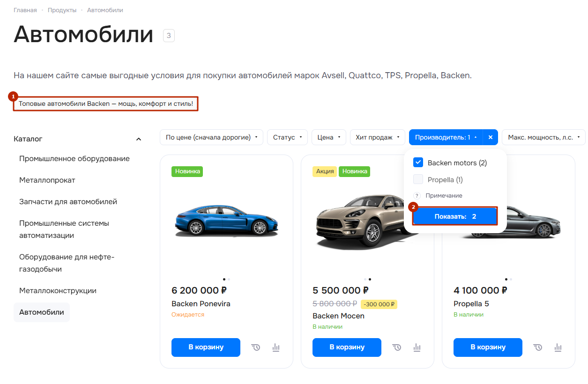Open the Хит продаж filter dropdown
The height and width of the screenshot is (384, 588).
(x=377, y=137)
